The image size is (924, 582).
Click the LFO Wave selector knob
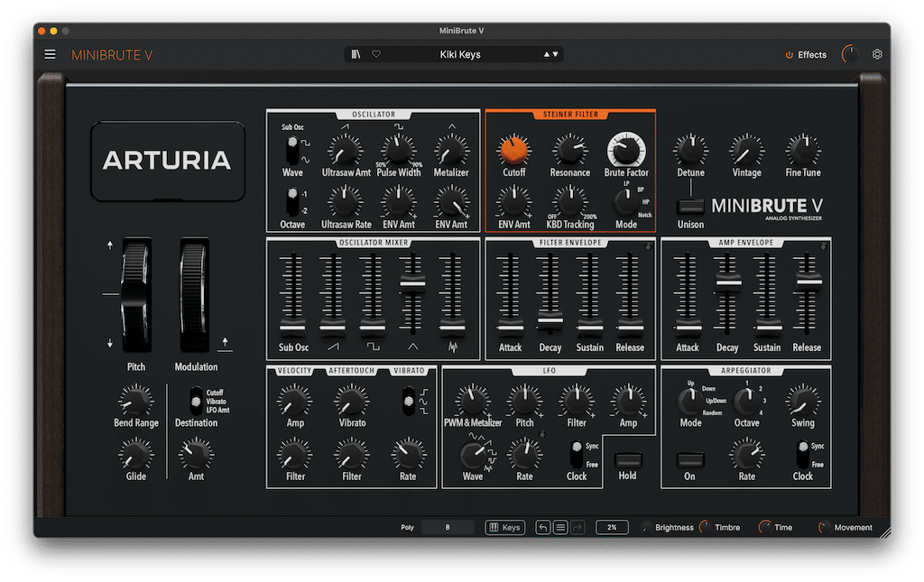click(x=472, y=455)
